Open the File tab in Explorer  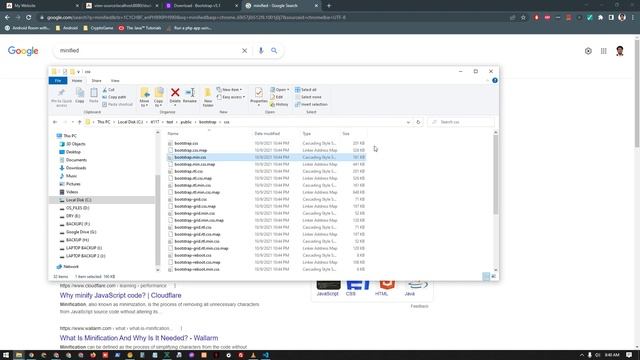click(58, 81)
